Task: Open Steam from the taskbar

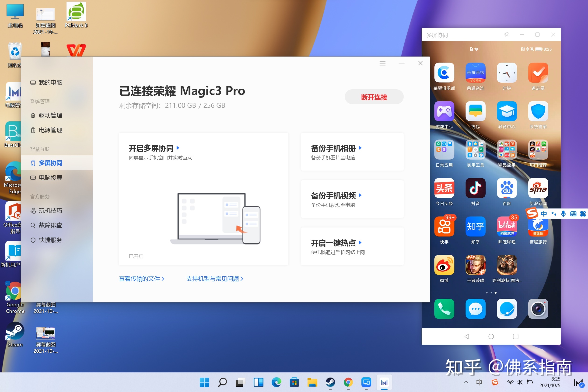Action: pyautogui.click(x=330, y=382)
